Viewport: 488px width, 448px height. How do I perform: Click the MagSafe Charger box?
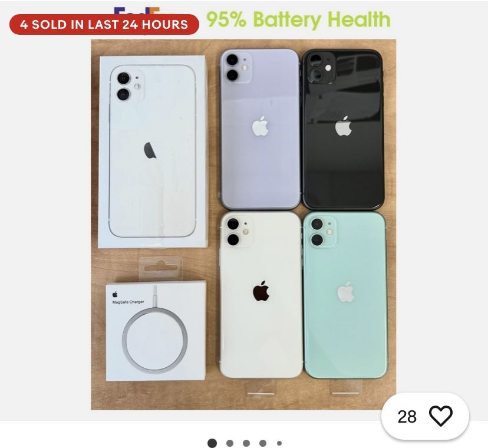tap(156, 331)
